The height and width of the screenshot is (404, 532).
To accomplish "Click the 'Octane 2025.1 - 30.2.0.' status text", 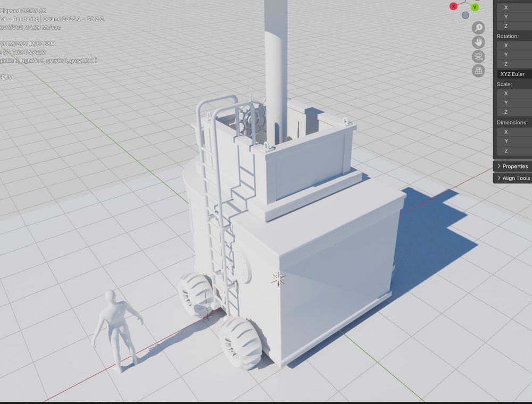I will pyautogui.click(x=74, y=19).
